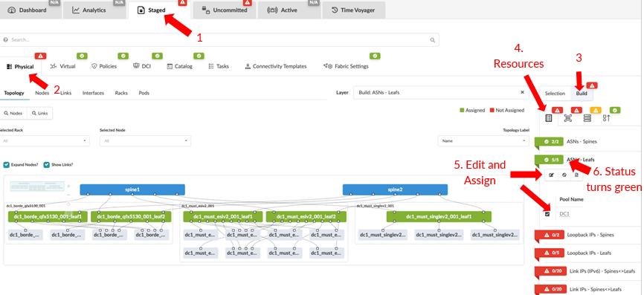The width and height of the screenshot is (644, 295).
Task: Open the Device Profiles icon in Build panel
Action: [x=568, y=118]
